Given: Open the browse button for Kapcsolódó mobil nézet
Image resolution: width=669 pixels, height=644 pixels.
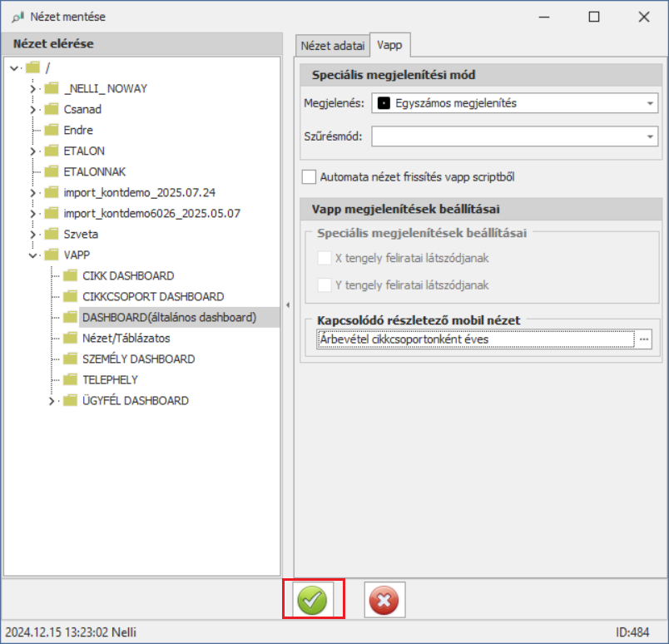Looking at the screenshot, I should pyautogui.click(x=643, y=339).
